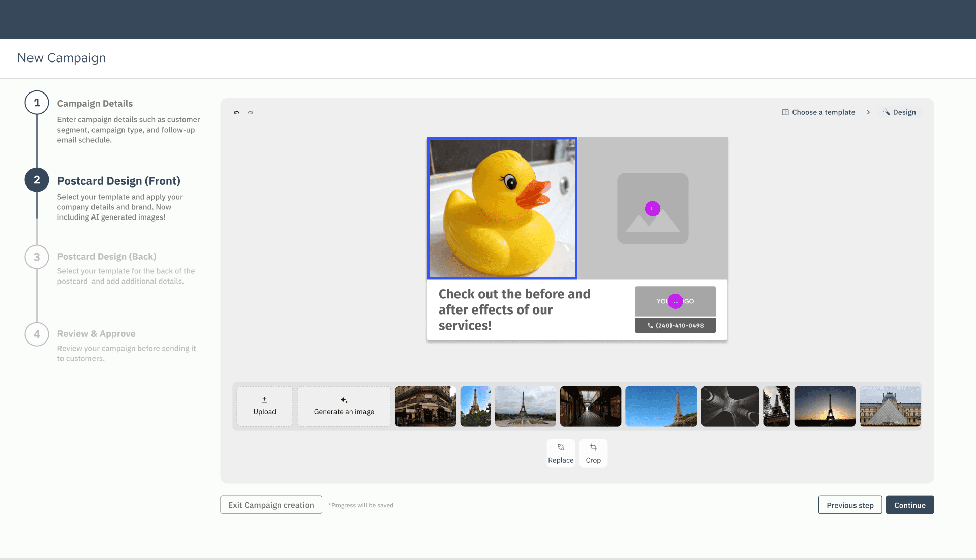Select the sunset Eiffel Tower silhouette thumbnail
Viewport: 976px width, 560px height.
(825, 406)
